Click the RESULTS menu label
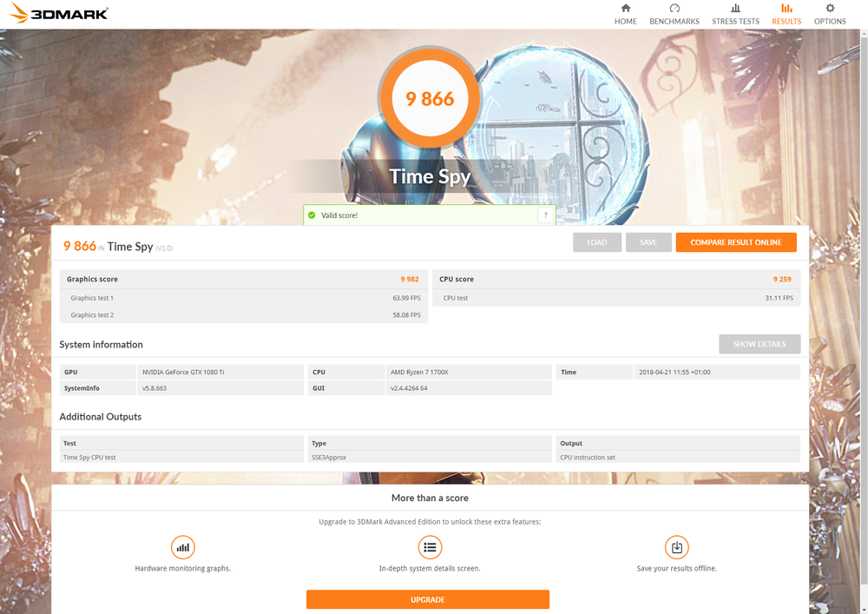 click(786, 21)
